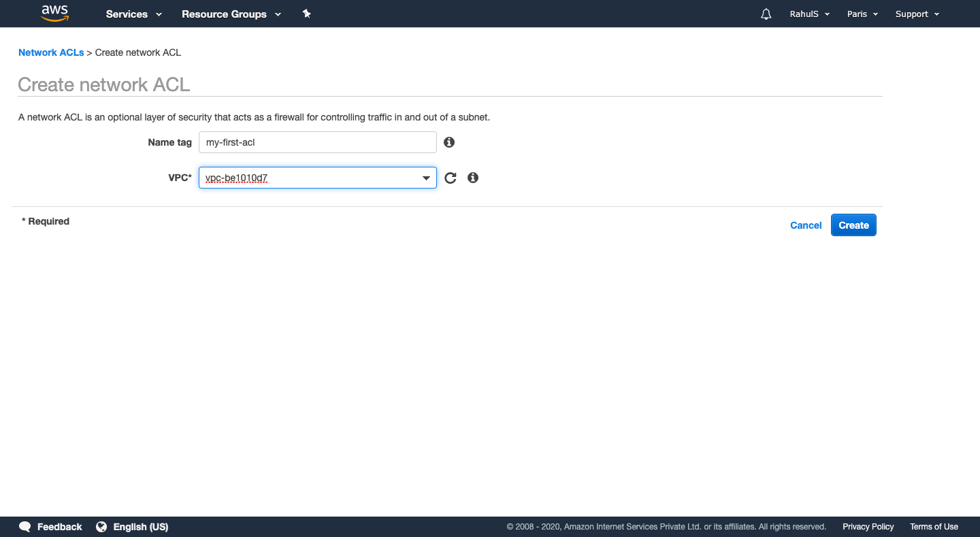Click the language globe icon in footer
This screenshot has width=980, height=537.
click(x=101, y=526)
